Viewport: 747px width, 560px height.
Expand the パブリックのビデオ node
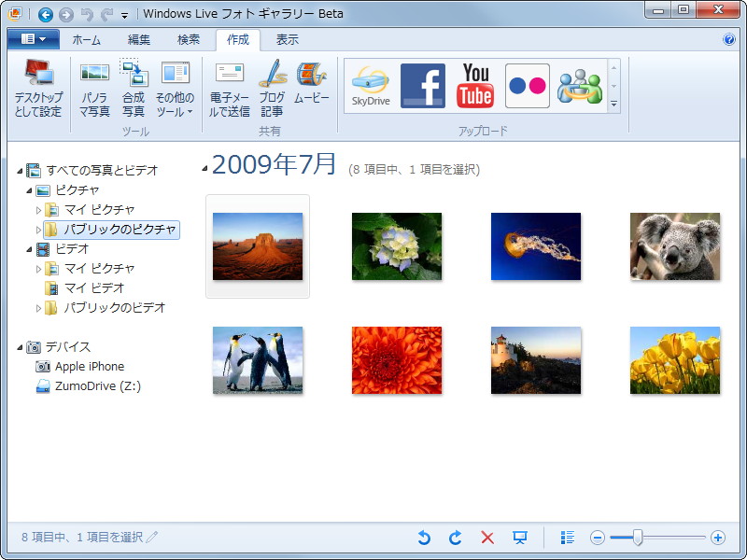(x=38, y=308)
